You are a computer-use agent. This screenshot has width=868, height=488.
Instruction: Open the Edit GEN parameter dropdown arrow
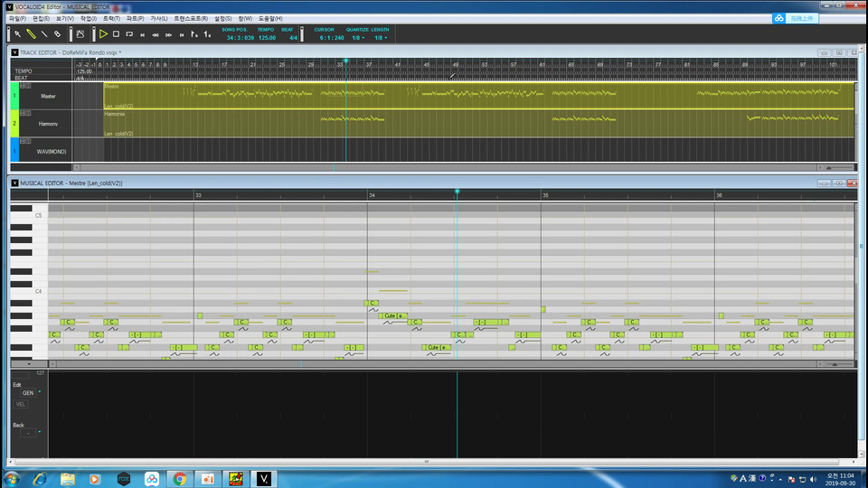39,391
